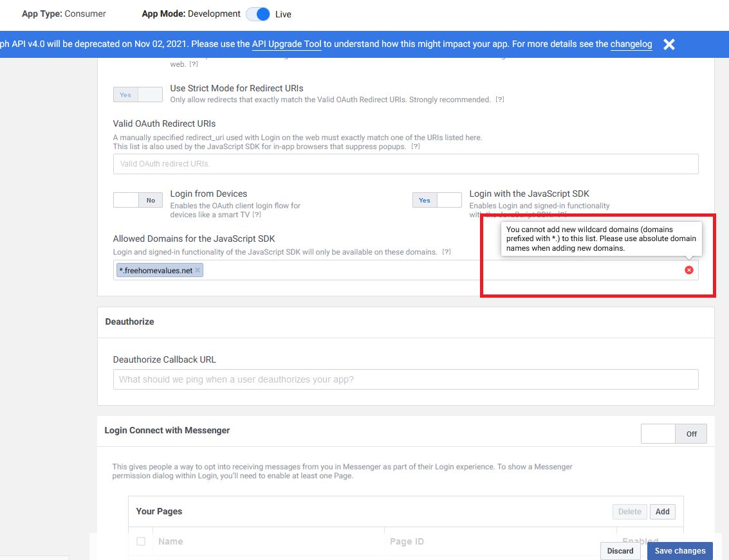Click the Name column header
The image size is (729, 560).
(x=170, y=541)
